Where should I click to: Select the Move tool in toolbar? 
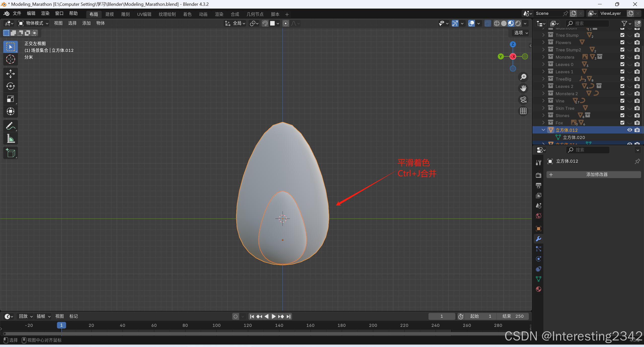pos(10,74)
